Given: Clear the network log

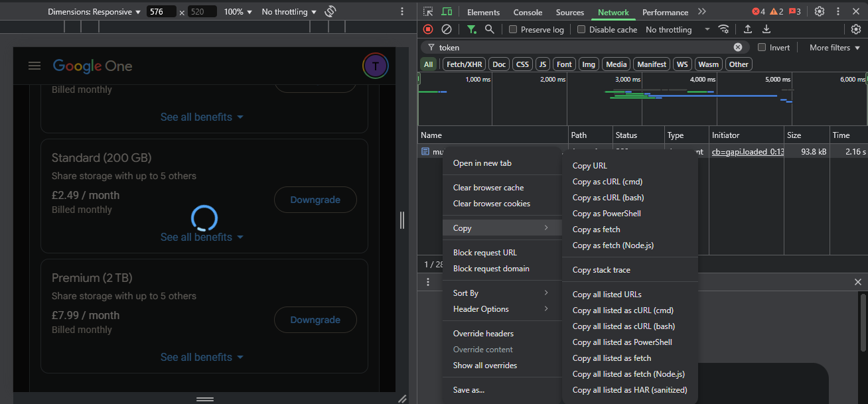Looking at the screenshot, I should tap(447, 29).
